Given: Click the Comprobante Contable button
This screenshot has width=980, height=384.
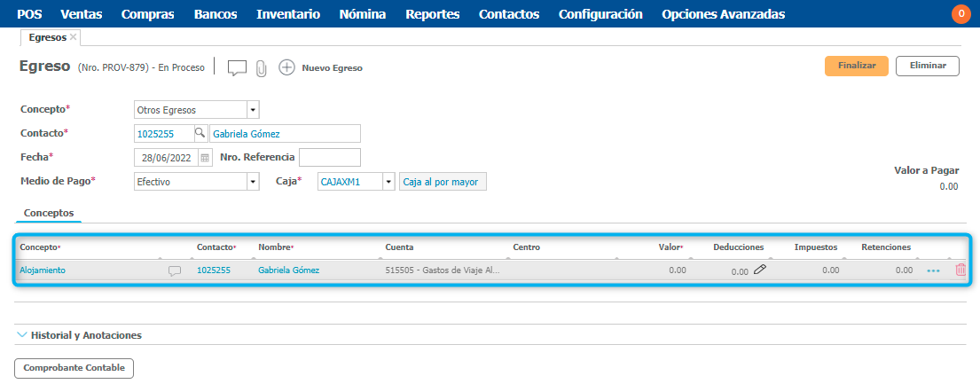Looking at the screenshot, I should pyautogui.click(x=74, y=368).
